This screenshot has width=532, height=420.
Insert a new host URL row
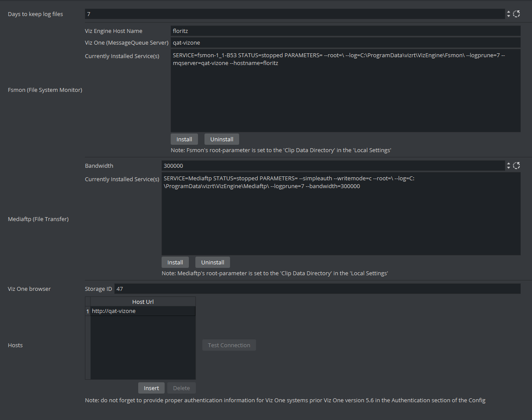pyautogui.click(x=151, y=388)
